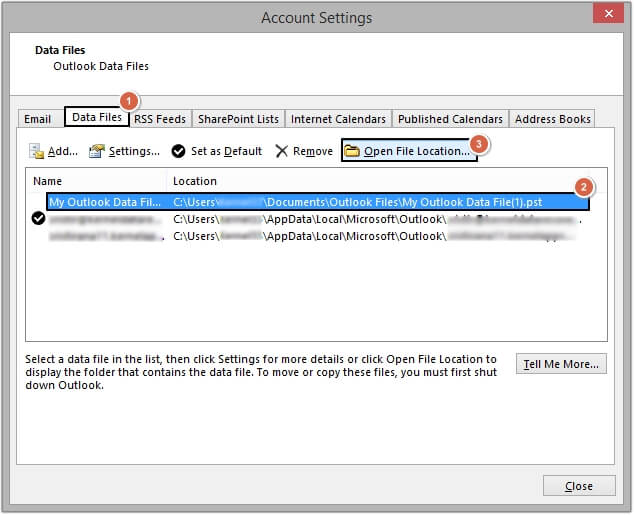Click the Close button at bottom

pyautogui.click(x=579, y=486)
